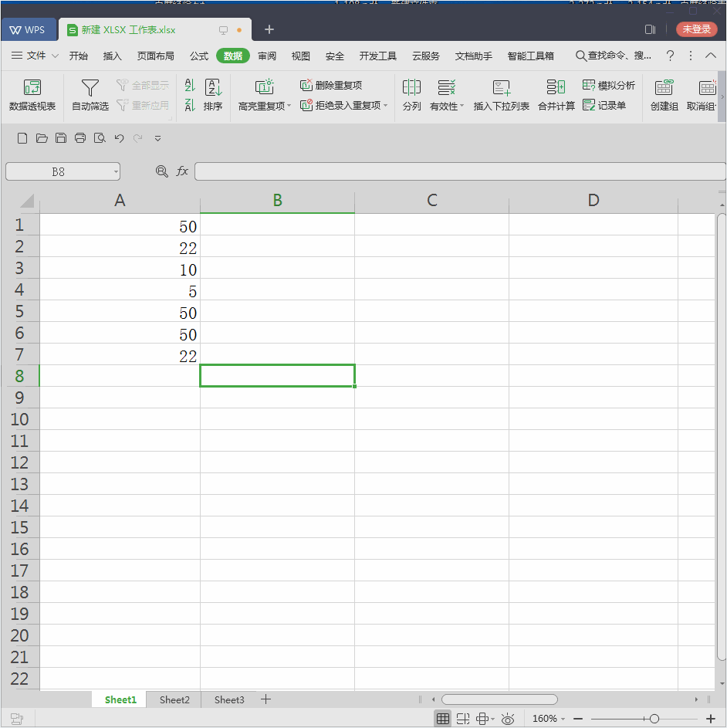Insert a drop-down list (插入下拉列表)
This screenshot has height=728, width=727.
coord(501,95)
